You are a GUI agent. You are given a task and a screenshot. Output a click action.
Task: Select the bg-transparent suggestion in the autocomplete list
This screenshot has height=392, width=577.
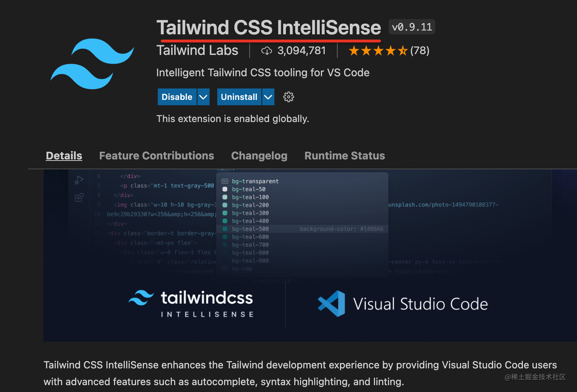255,181
